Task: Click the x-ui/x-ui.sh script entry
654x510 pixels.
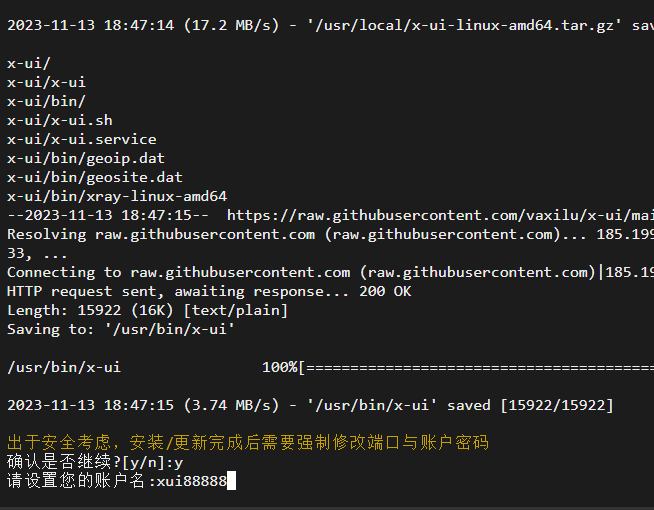Action: click(60, 121)
